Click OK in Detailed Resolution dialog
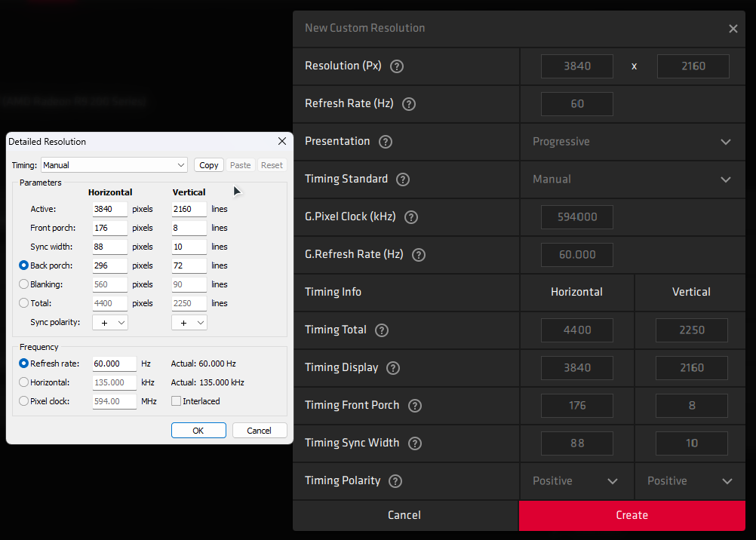Screen dimensions: 756x540 pos(198,431)
